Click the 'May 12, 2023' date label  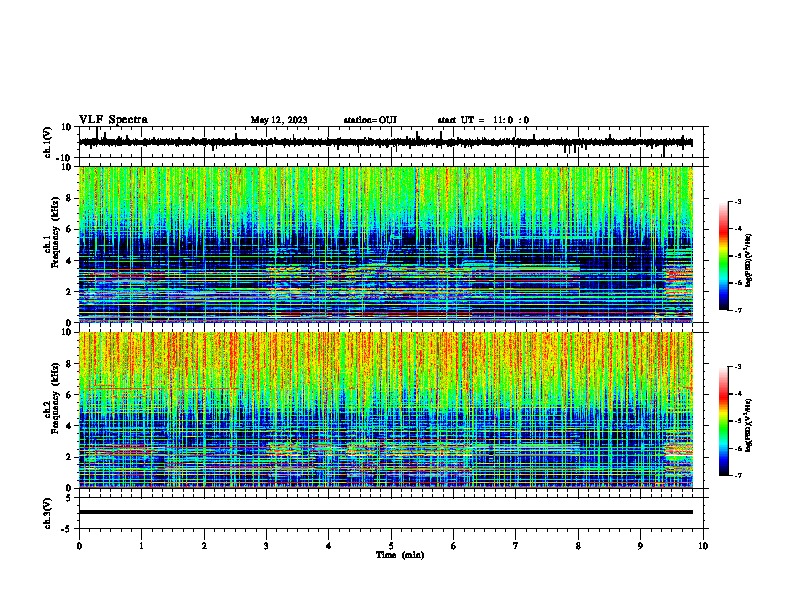point(279,120)
